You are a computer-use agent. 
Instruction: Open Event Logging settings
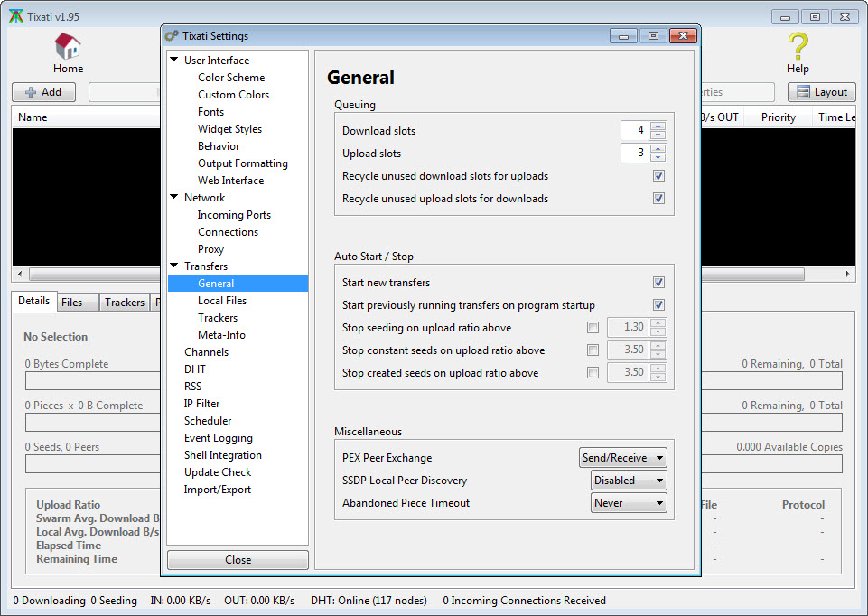pos(218,438)
